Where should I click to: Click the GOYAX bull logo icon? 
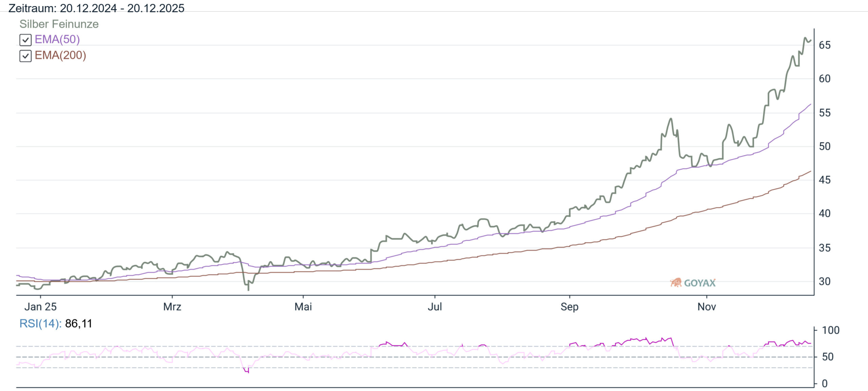(676, 282)
